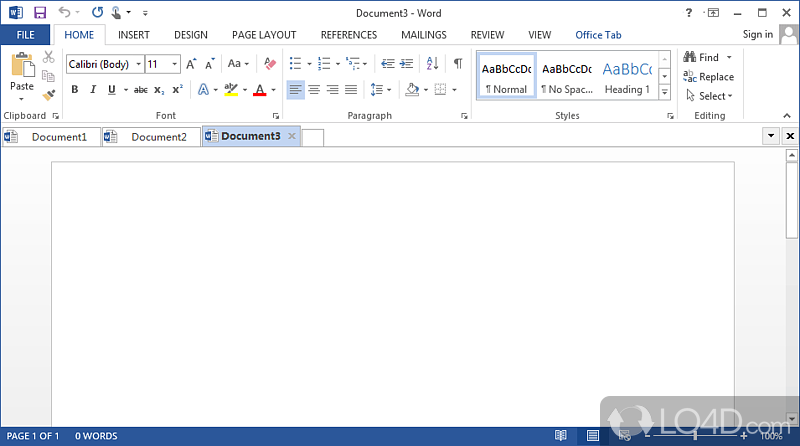Open the borders dropdown arrow

(454, 90)
